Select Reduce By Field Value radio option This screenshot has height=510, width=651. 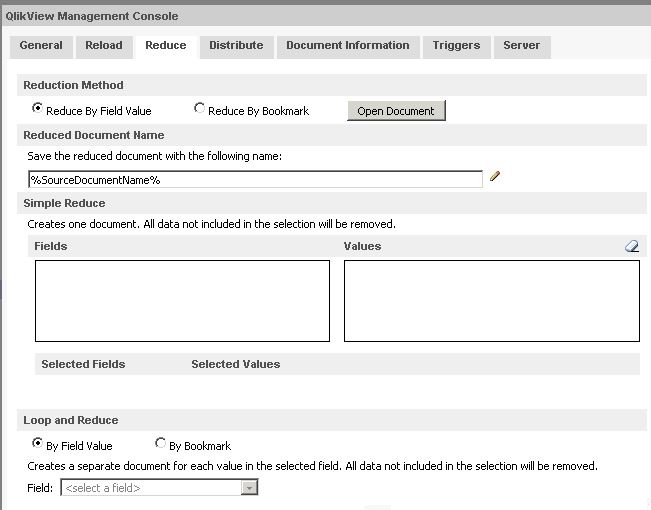click(x=38, y=109)
